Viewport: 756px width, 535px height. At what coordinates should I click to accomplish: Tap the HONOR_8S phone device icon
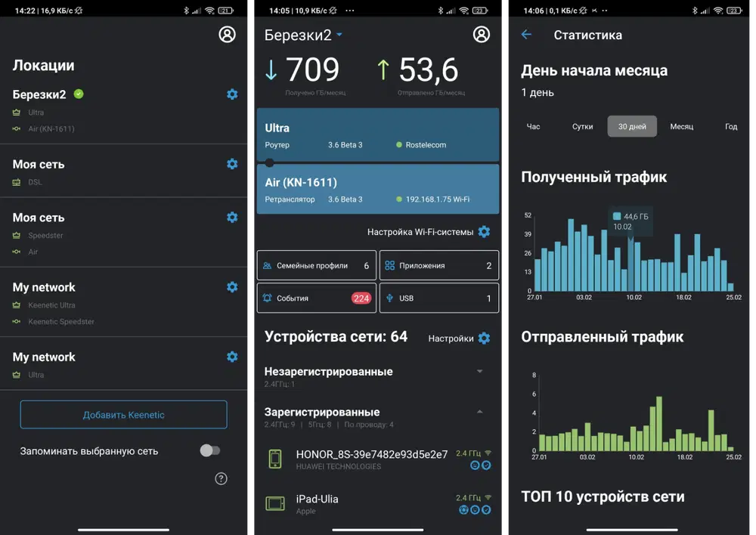click(275, 459)
